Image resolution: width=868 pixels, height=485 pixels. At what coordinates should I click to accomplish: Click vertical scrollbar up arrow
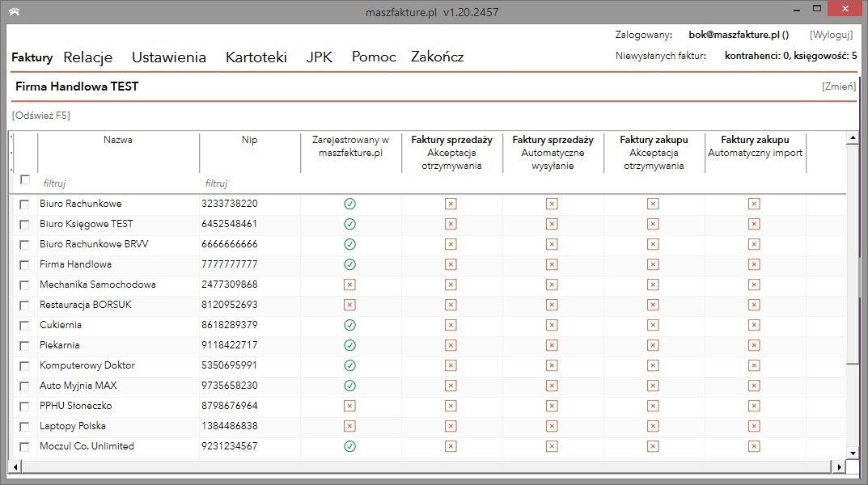pyautogui.click(x=853, y=137)
